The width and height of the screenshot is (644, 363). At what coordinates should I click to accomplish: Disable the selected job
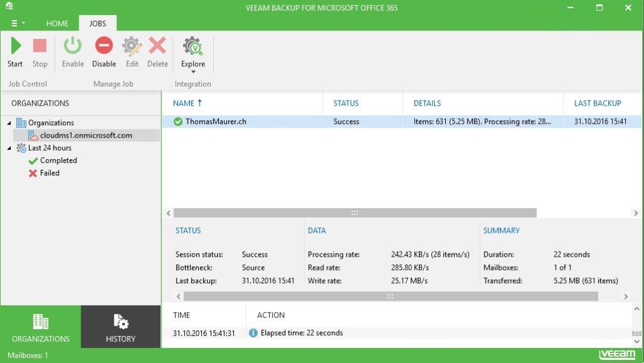104,52
